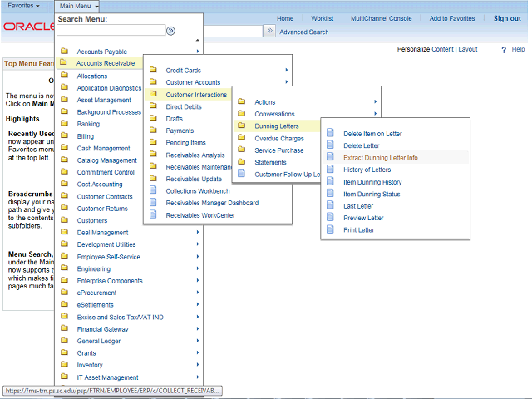The image size is (532, 399).
Task: Click the document icon beside Collections Workbench
Action: (153, 190)
